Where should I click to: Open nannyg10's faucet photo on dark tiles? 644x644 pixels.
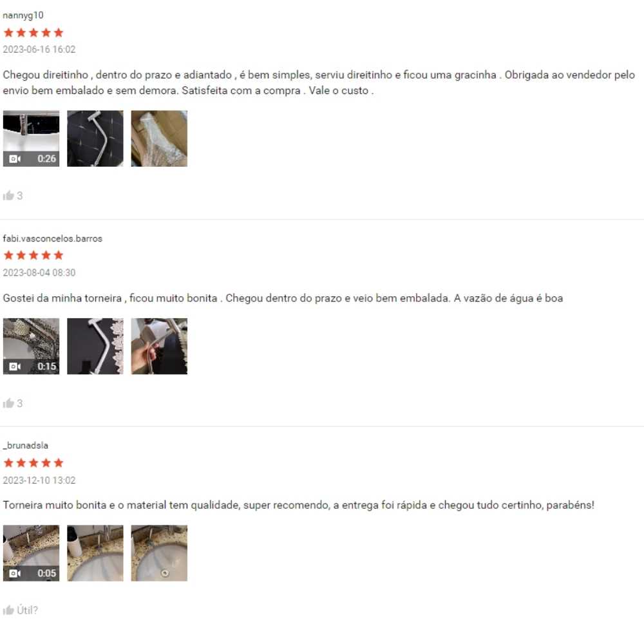[95, 138]
